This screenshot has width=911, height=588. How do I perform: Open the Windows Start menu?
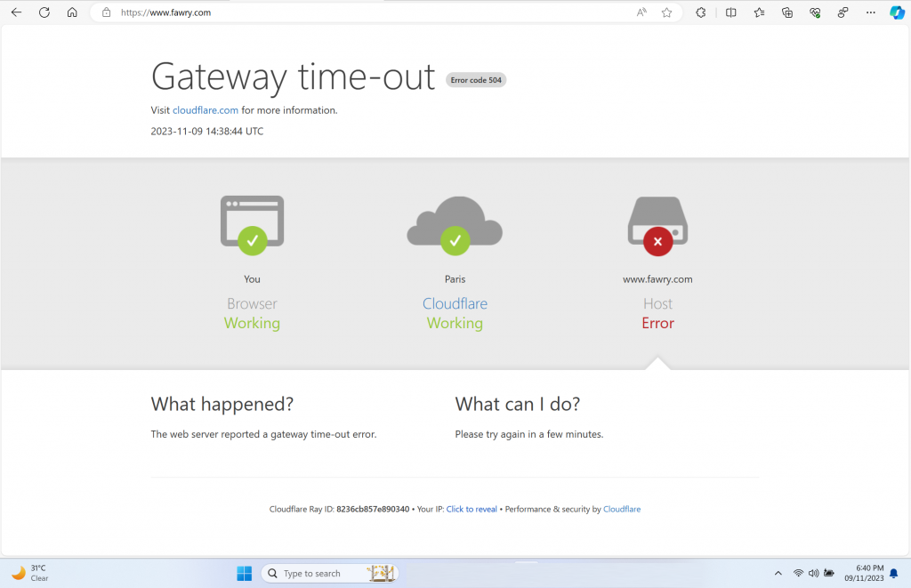(244, 573)
